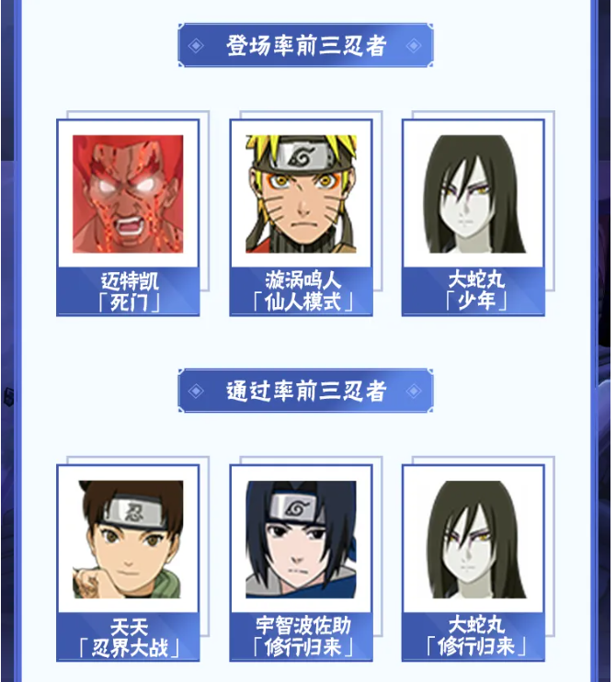This screenshot has height=682, width=616.
Task: Click left diamond icon on 登场率前三忍者 banner
Action: [196, 46]
